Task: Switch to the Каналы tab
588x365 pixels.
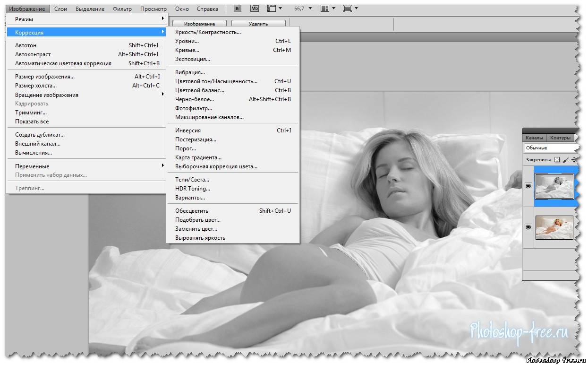Action: [x=534, y=138]
